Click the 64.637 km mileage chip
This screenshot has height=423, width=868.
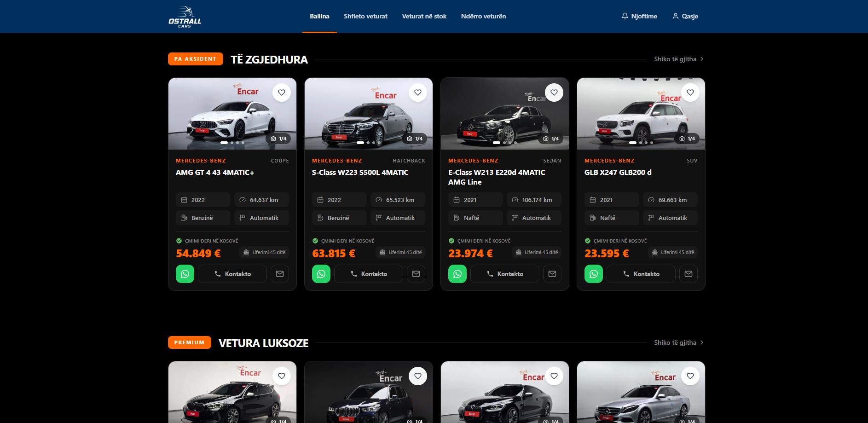pos(261,200)
